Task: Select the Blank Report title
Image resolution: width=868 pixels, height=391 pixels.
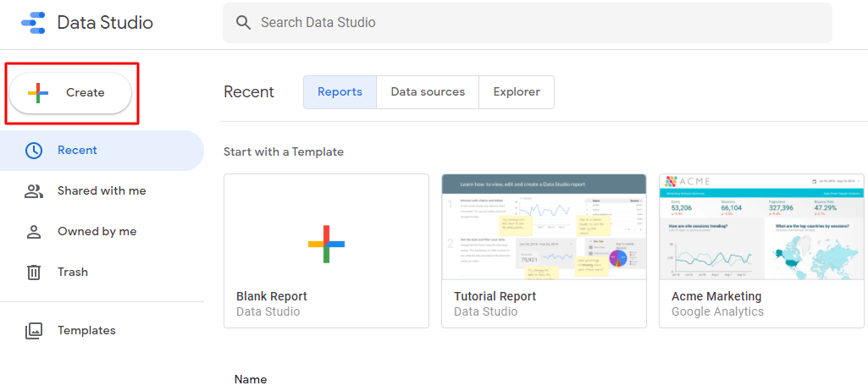Action: [272, 296]
